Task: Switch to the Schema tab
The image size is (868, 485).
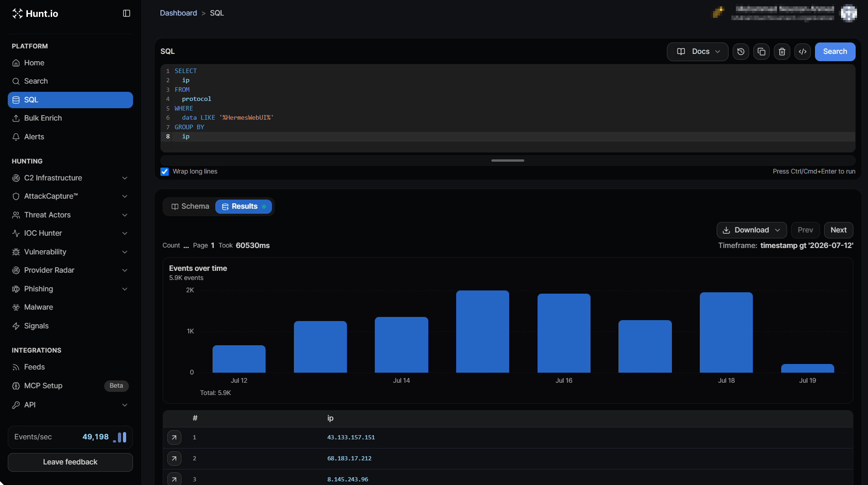Action: coord(190,206)
